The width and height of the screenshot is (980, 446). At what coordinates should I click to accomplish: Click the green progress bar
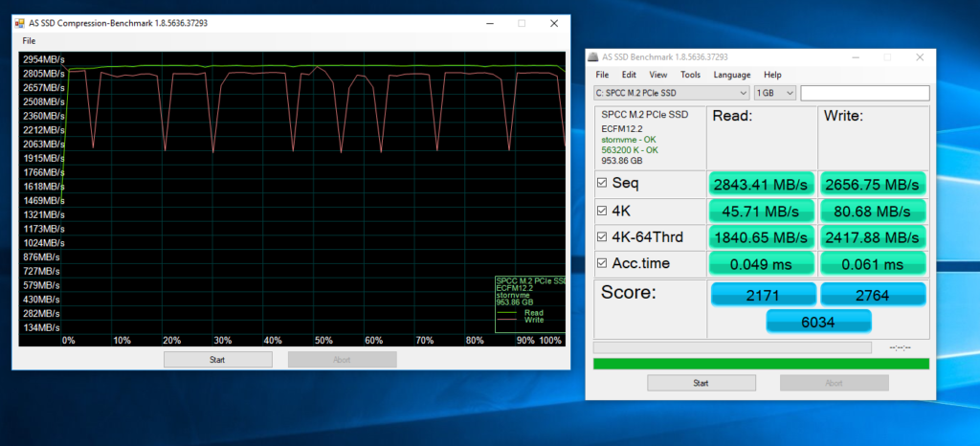coord(761,364)
